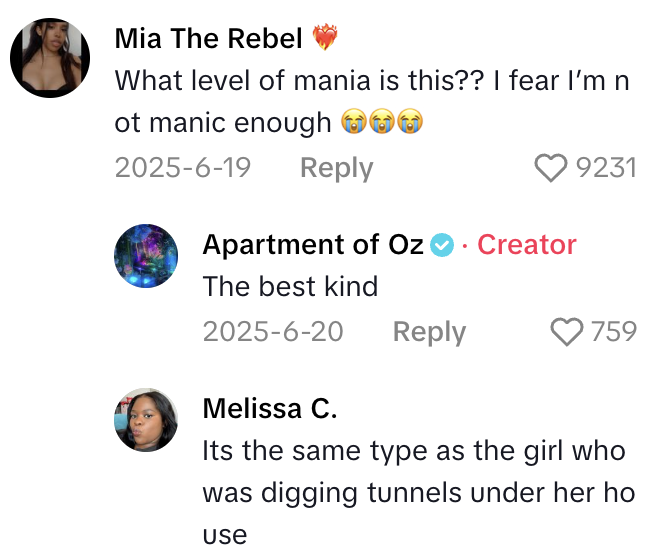Select Melissa C.'s comment about digging tunnels
The width and height of the screenshot is (666, 556).
pyautogui.click(x=414, y=492)
